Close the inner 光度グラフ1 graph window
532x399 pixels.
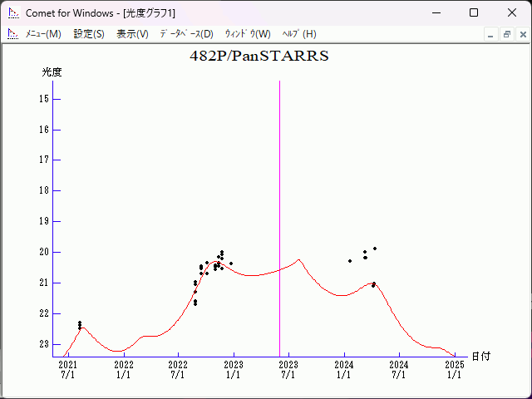tap(521, 34)
